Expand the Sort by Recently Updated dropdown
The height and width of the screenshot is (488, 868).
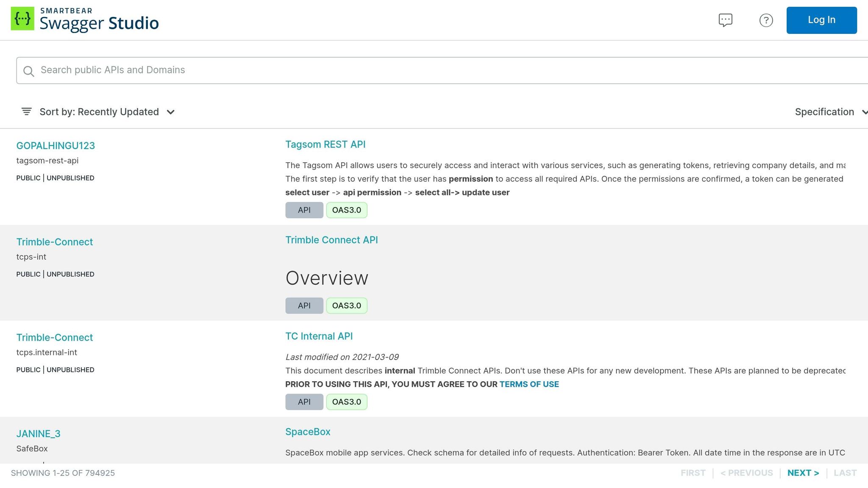[x=98, y=112]
